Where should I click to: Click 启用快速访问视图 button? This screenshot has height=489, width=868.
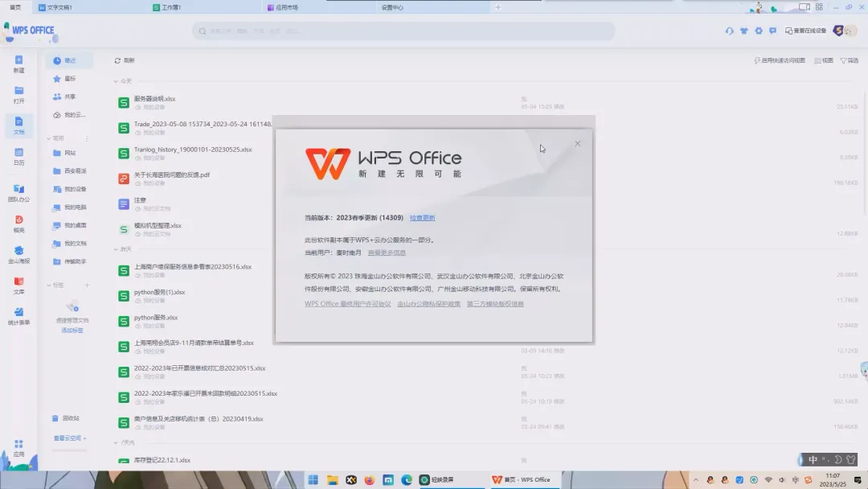[x=780, y=60]
